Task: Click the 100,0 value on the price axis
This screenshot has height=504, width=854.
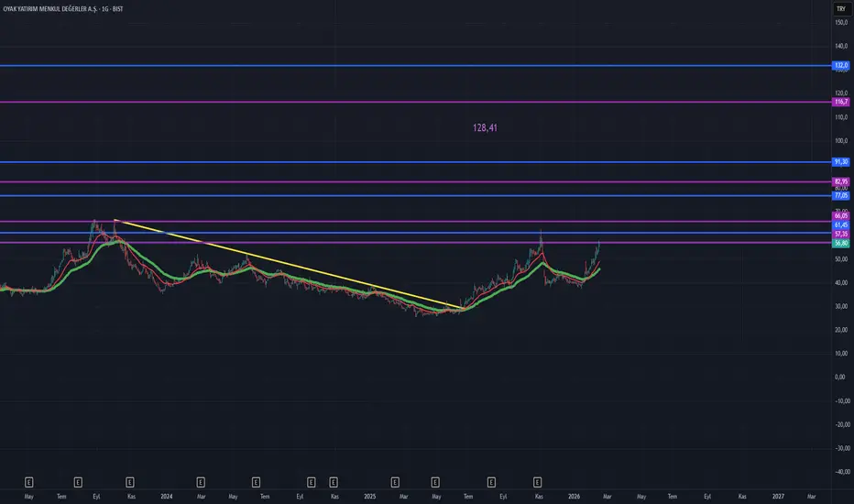Action: click(x=841, y=140)
